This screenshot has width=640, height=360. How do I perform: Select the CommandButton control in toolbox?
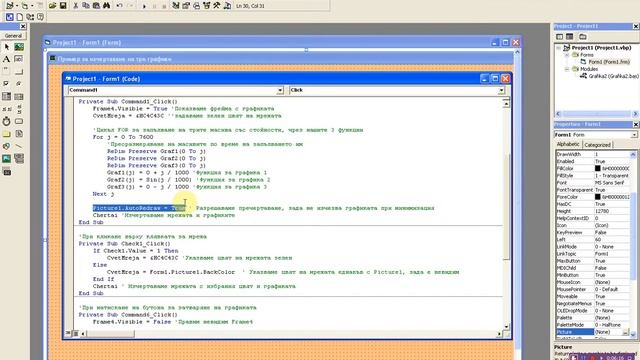click(x=19, y=72)
